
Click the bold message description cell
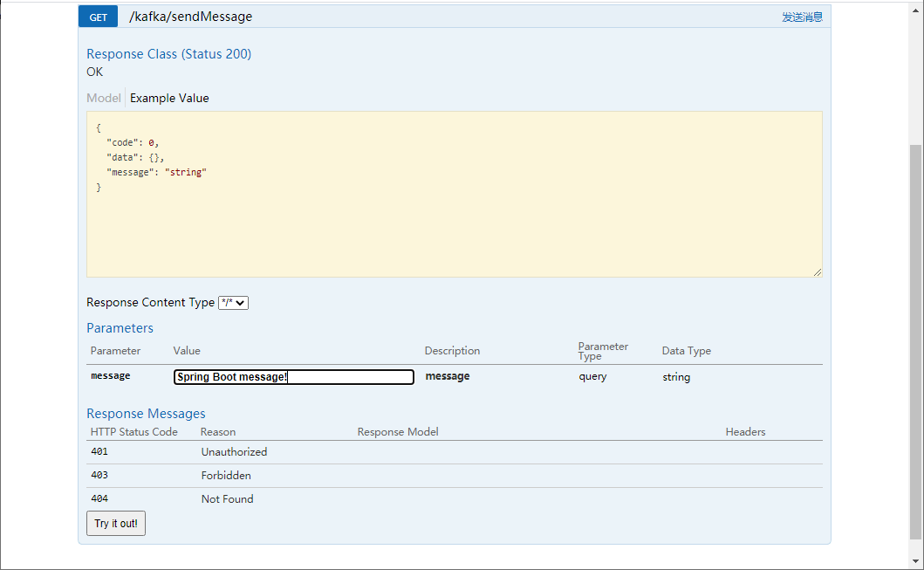click(448, 376)
